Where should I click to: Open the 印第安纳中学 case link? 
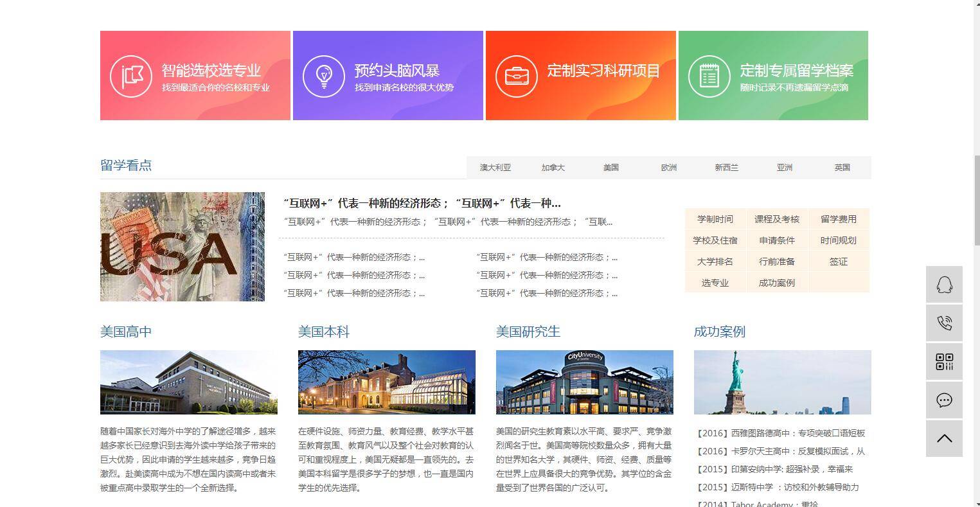[775, 469]
